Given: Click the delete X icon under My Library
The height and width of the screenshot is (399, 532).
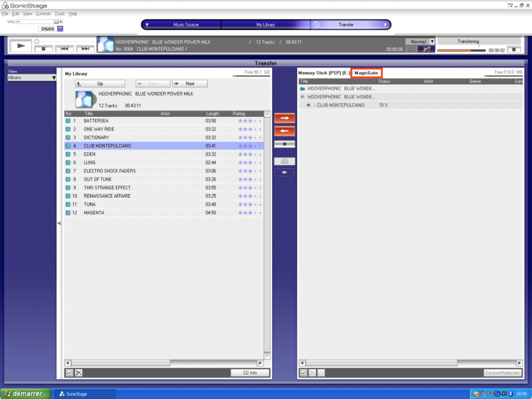Looking at the screenshot, I should click(x=79, y=373).
